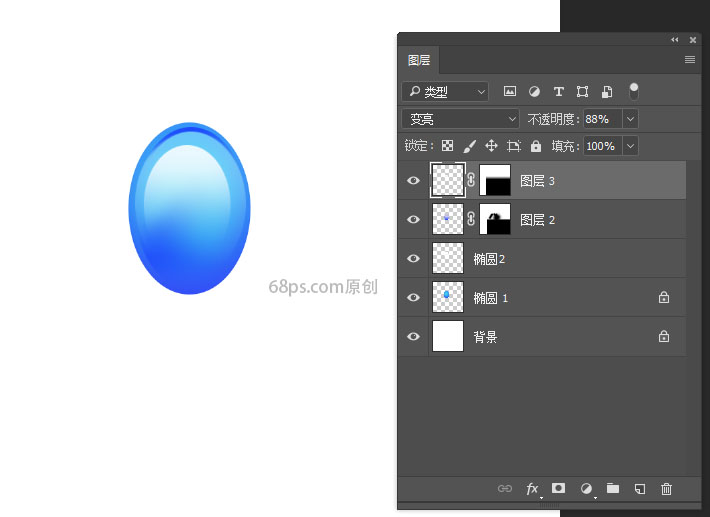Select 图层 2 layer mask thumbnail
The image size is (710, 517).
coord(495,219)
